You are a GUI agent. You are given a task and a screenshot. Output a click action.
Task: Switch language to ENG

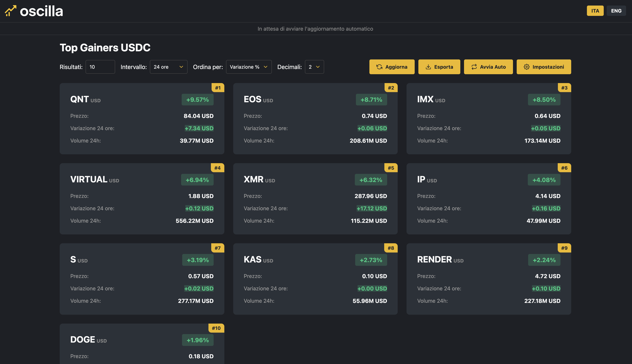coord(616,11)
